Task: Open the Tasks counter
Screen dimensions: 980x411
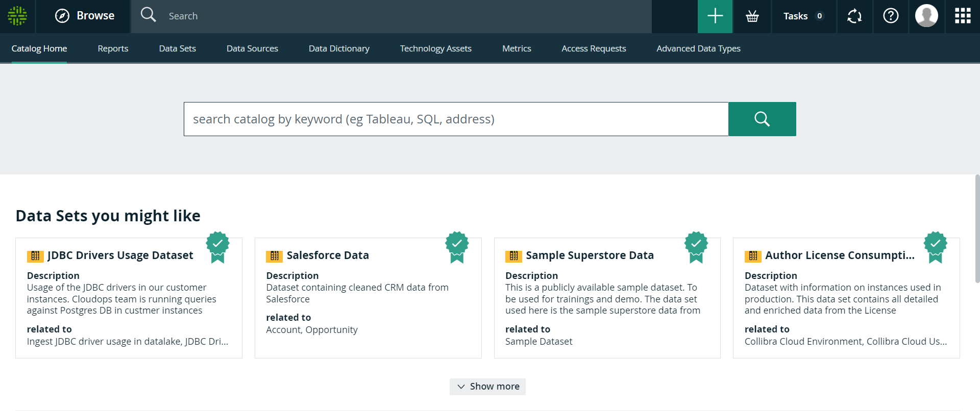Action: coord(803,16)
